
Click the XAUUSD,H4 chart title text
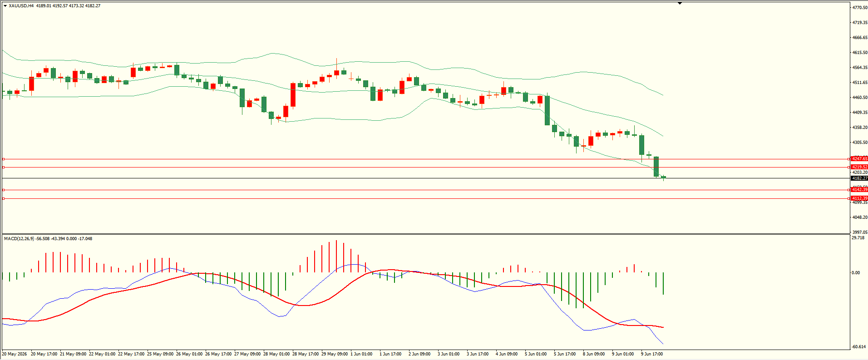(21, 6)
